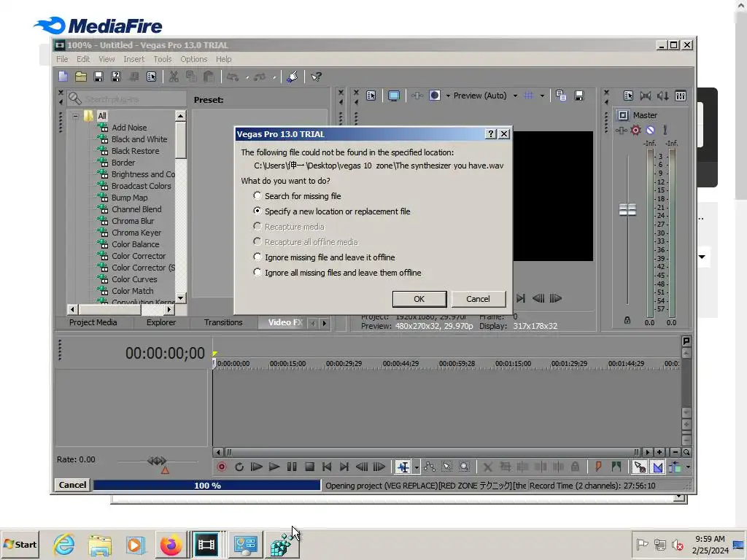Open the Preview (Auto) quality dropdown
Viewport: 747px width, 560px height.
tap(515, 96)
